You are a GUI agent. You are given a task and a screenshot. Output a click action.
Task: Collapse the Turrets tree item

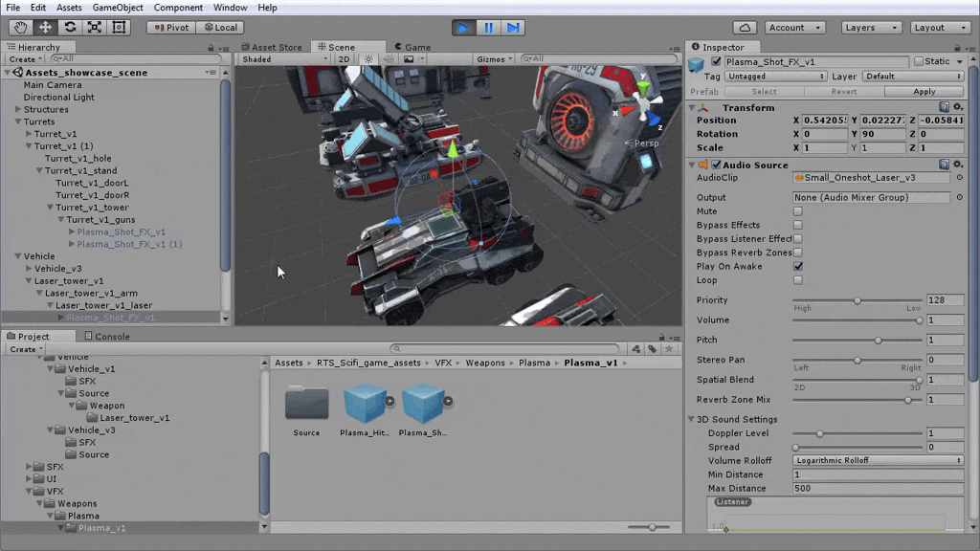click(x=18, y=122)
